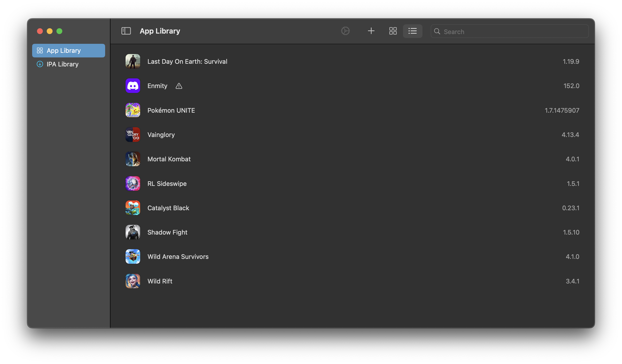The width and height of the screenshot is (622, 364).
Task: Click the RL Sideswipe app icon
Action: click(x=133, y=183)
